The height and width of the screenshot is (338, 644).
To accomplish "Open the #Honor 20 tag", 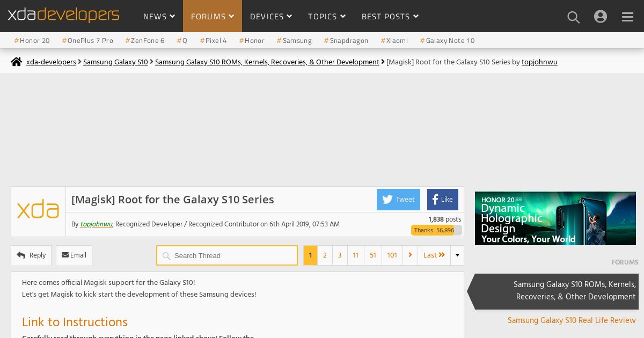I will [32, 41].
